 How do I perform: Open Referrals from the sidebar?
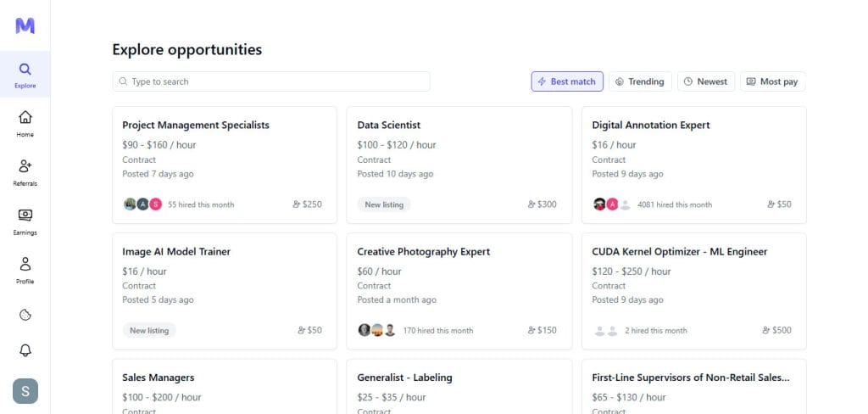coord(25,171)
